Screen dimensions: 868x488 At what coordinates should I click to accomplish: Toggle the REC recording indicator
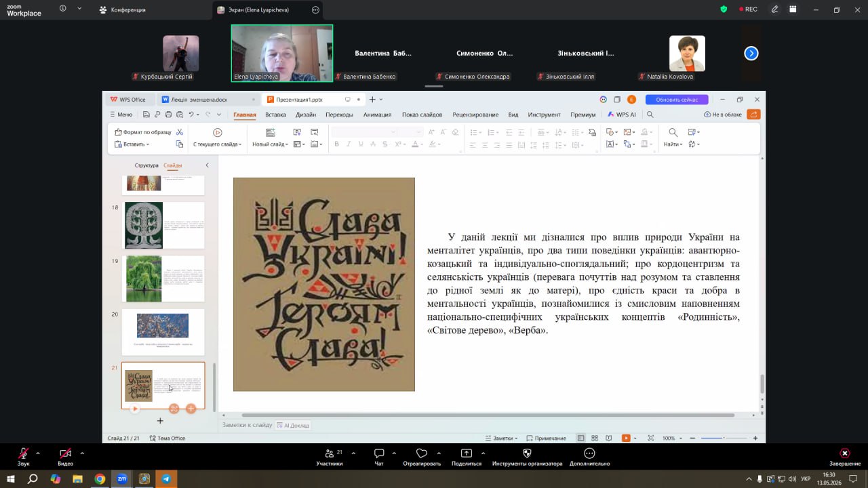[x=747, y=9]
